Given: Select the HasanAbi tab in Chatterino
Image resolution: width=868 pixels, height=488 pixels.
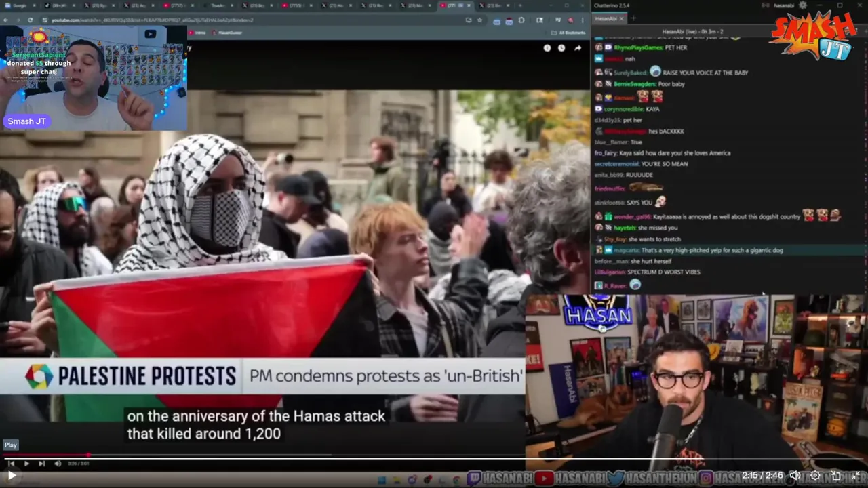Looking at the screenshot, I should click(607, 18).
